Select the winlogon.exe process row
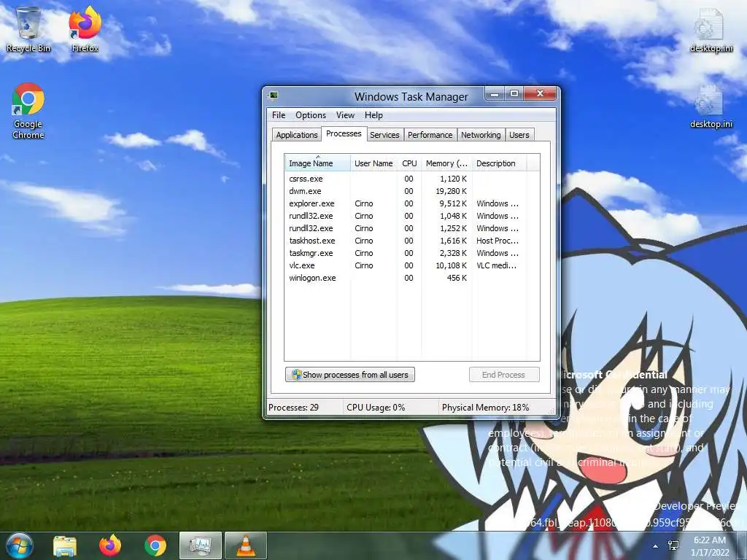The width and height of the screenshot is (747, 560). click(412, 278)
